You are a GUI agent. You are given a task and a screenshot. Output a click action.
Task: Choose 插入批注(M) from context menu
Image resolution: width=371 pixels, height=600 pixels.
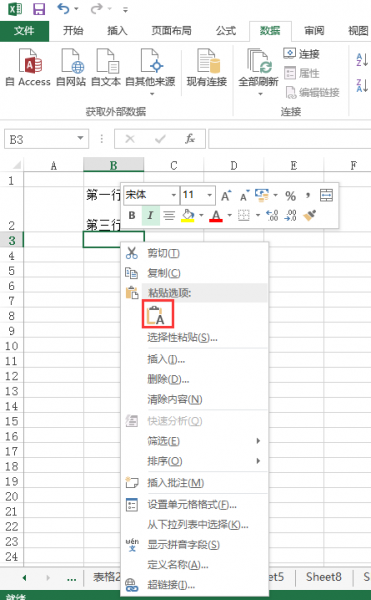tap(194, 483)
